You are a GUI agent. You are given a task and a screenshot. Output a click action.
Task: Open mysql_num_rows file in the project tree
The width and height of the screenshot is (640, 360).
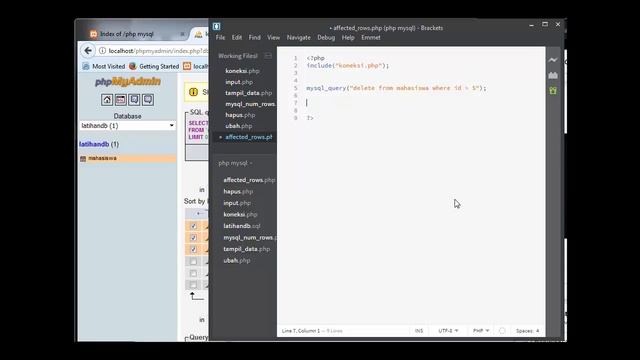[250, 238]
